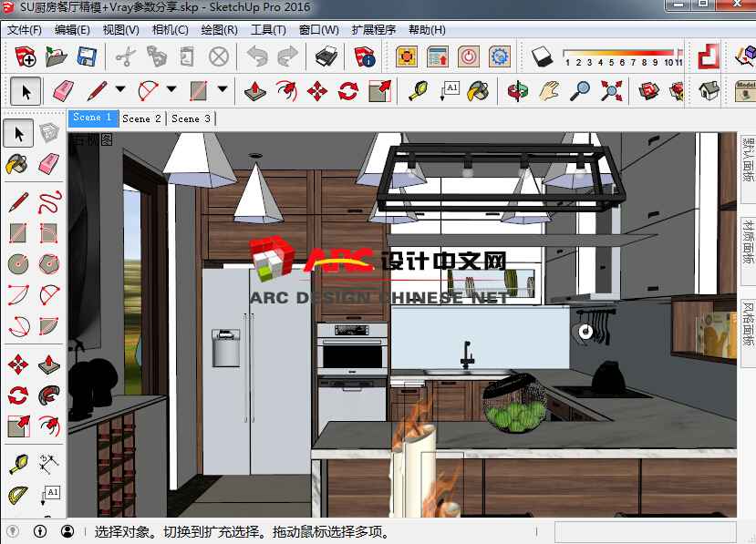The width and height of the screenshot is (756, 544).
Task: Open the 编辑(E) menu
Action: [72, 30]
